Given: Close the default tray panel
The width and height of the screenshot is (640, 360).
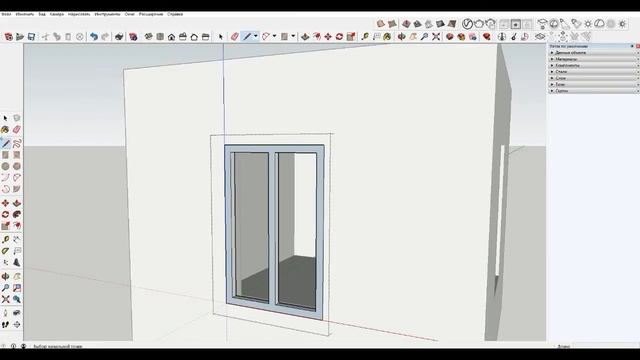Looking at the screenshot, I should (638, 46).
